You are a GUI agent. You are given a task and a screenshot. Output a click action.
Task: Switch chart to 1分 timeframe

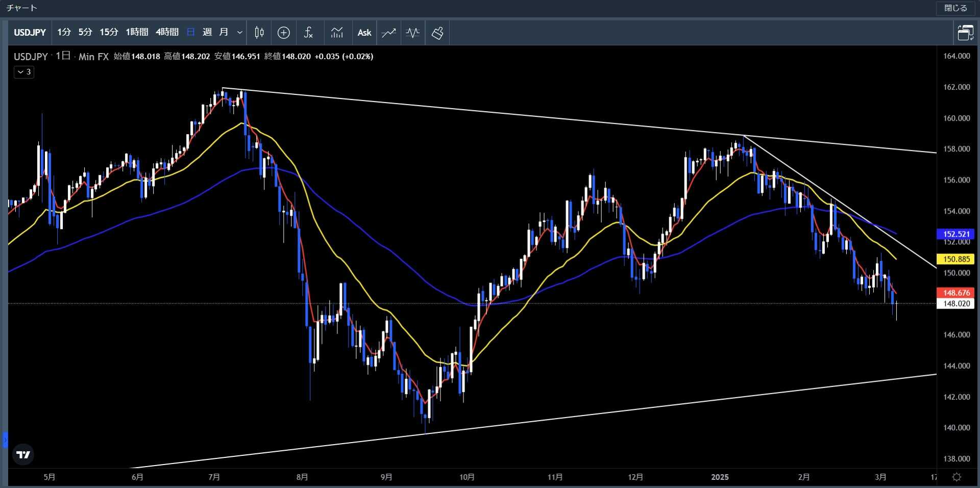64,33
